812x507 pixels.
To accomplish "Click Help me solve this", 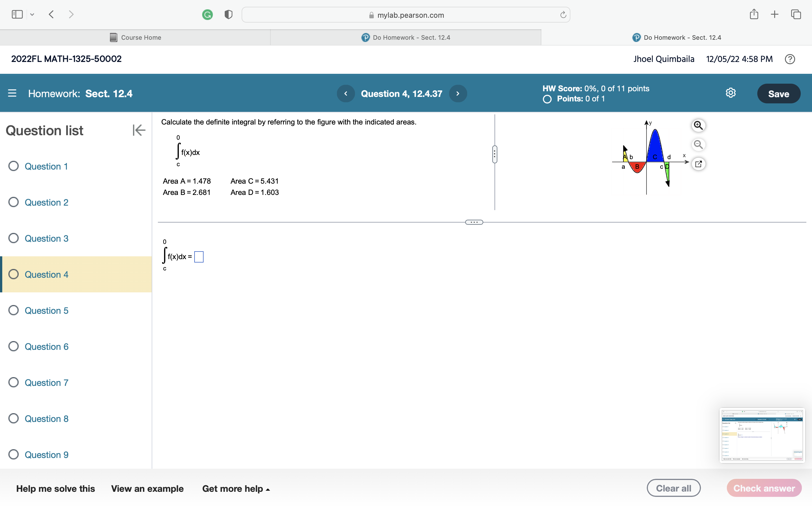I will tap(55, 489).
